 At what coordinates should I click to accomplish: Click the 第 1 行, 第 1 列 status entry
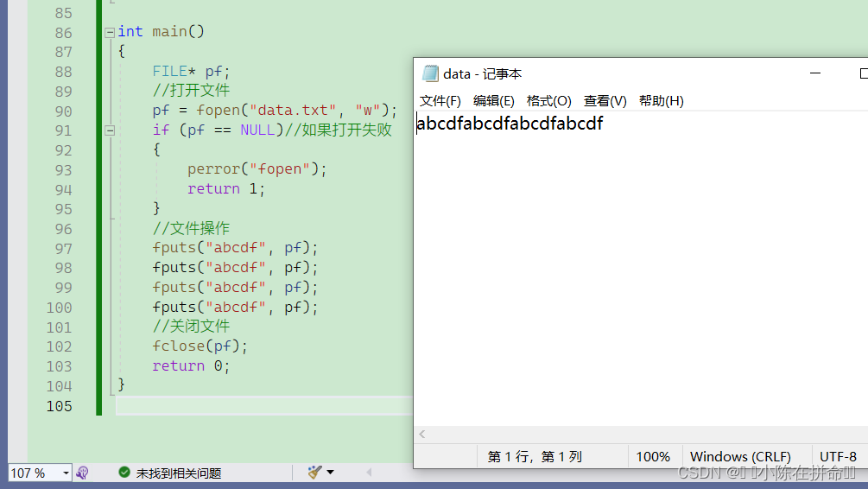(x=535, y=457)
